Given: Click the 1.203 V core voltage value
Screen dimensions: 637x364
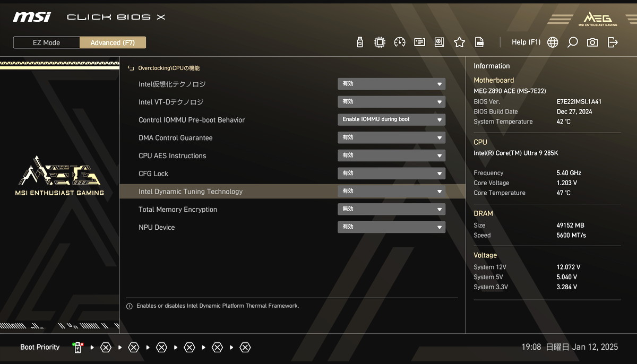Looking at the screenshot, I should point(566,183).
